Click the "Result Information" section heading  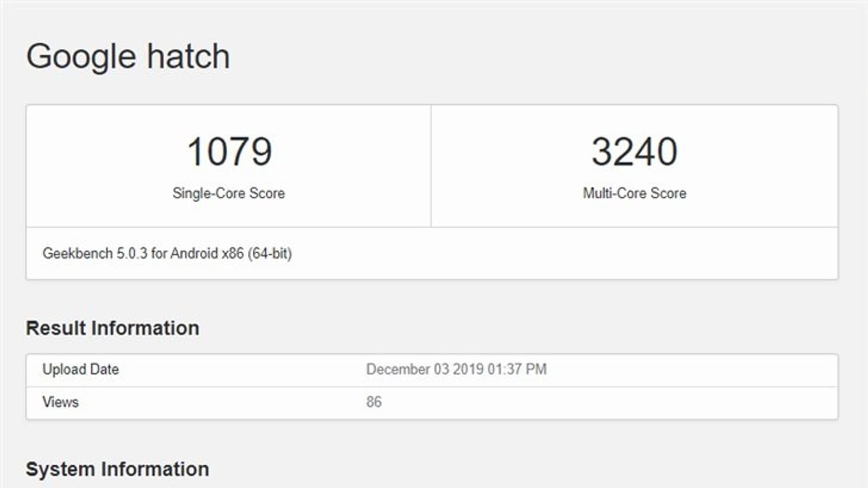coord(112,328)
